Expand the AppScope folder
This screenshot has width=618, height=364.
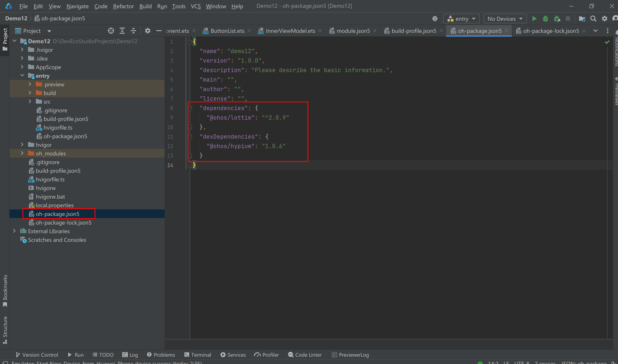22,67
